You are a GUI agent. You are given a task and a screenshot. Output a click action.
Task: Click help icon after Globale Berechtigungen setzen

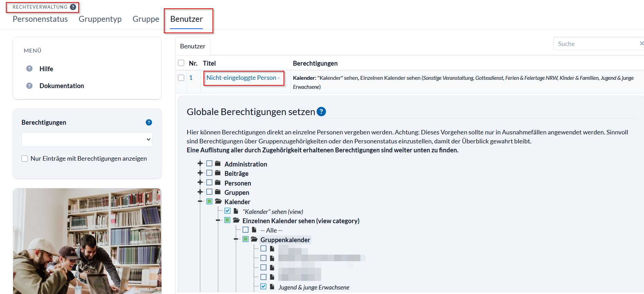coord(321,112)
